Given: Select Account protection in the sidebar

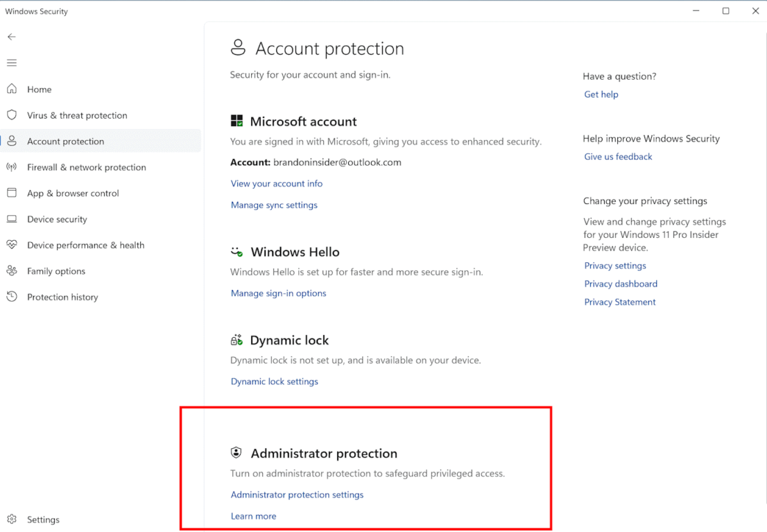Looking at the screenshot, I should (65, 141).
